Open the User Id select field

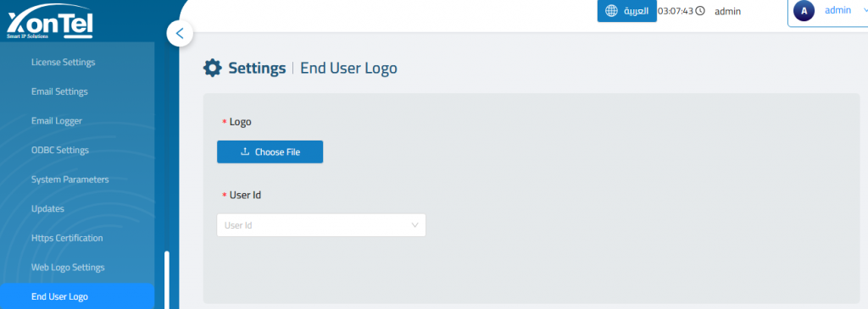point(321,225)
